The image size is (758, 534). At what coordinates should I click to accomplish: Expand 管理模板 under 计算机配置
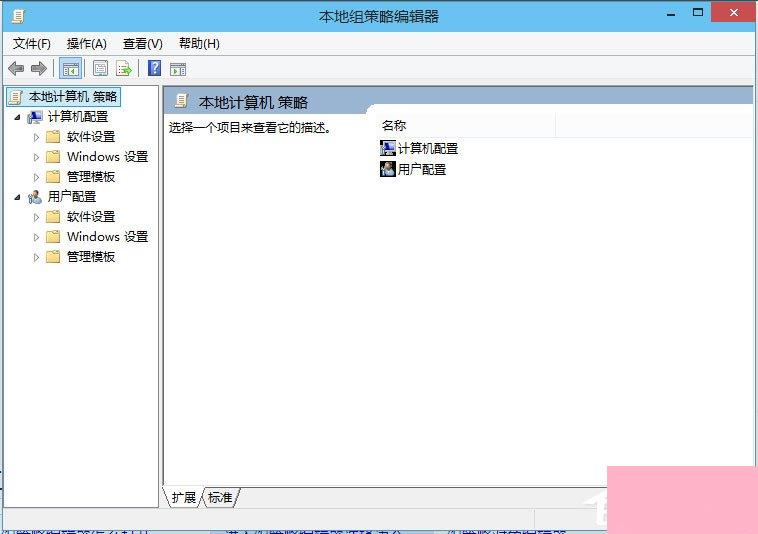(36, 177)
